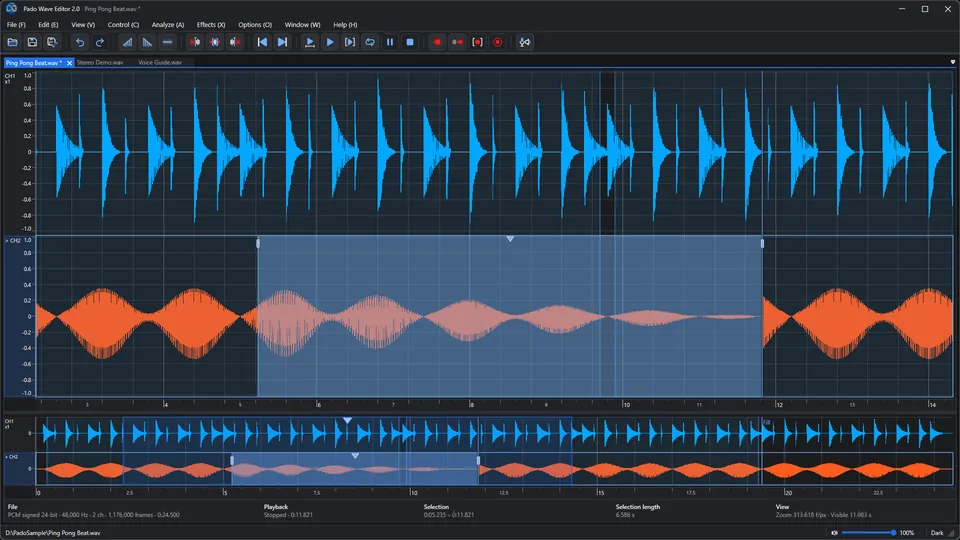Click the audio device/speaker settings icon

coord(525,42)
